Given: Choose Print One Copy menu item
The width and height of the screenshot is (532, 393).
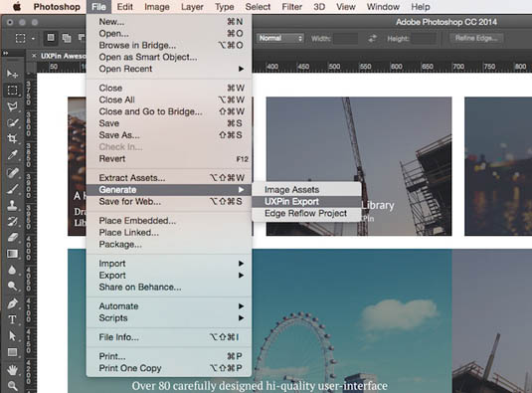Looking at the screenshot, I should [x=169, y=368].
